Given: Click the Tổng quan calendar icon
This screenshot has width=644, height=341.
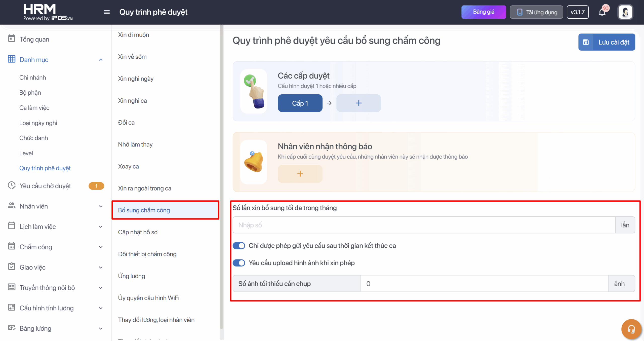Looking at the screenshot, I should coord(12,39).
